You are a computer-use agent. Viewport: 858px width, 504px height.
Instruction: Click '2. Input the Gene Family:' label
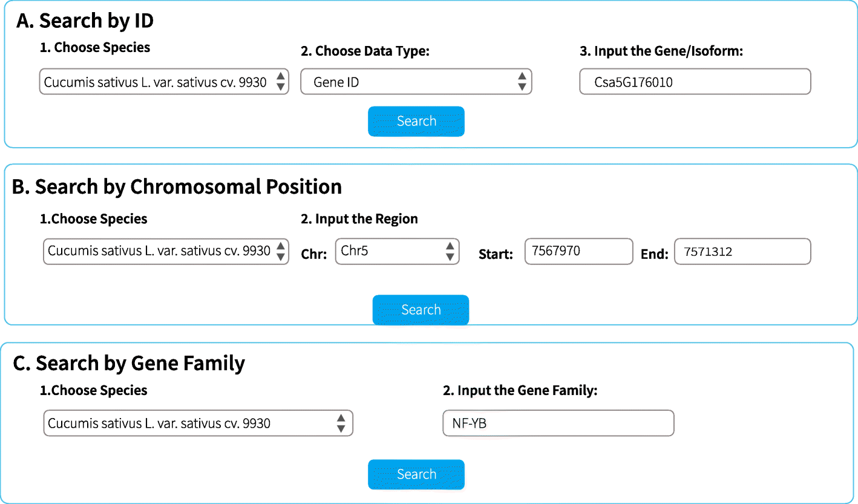[520, 391]
